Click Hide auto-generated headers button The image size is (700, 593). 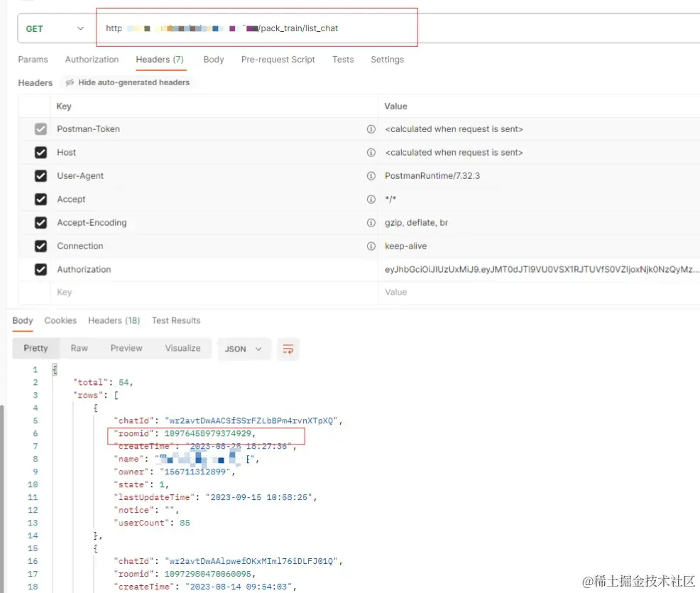point(128,82)
